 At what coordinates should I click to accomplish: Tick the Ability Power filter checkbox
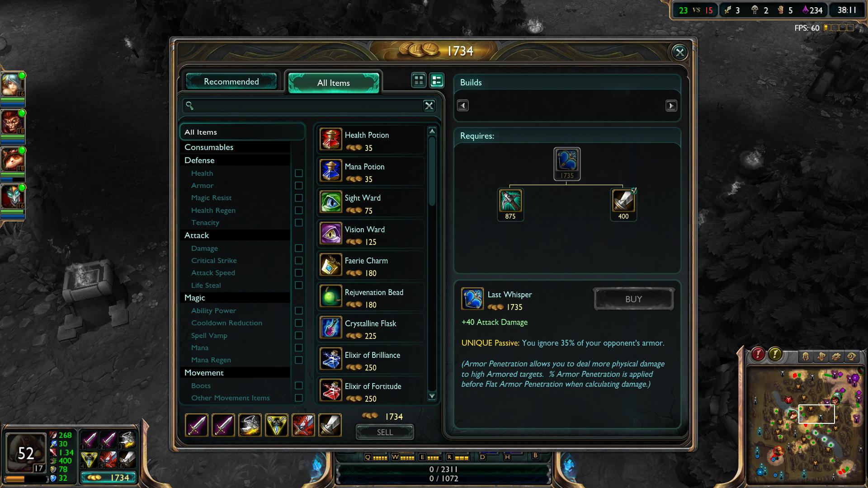[298, 311]
